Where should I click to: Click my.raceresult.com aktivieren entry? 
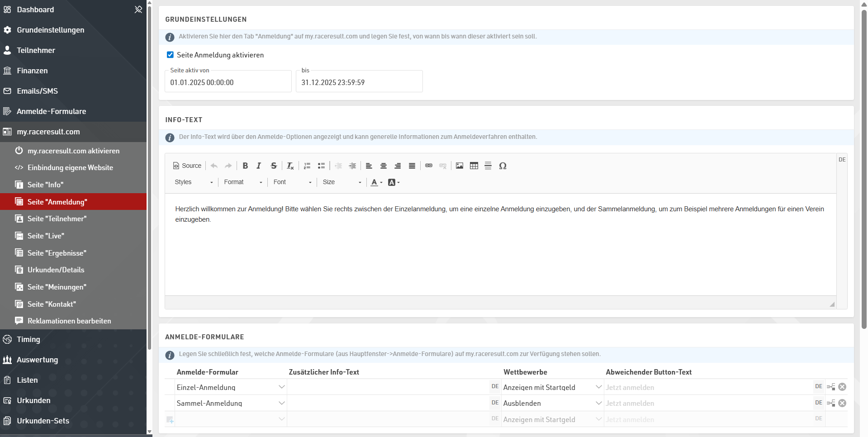click(x=73, y=151)
